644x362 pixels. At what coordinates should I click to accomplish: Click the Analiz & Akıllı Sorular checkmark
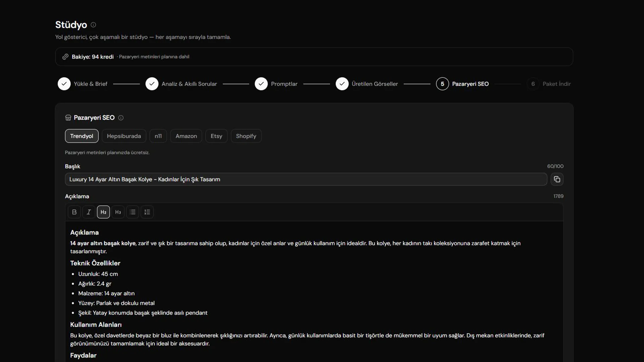[x=152, y=84]
